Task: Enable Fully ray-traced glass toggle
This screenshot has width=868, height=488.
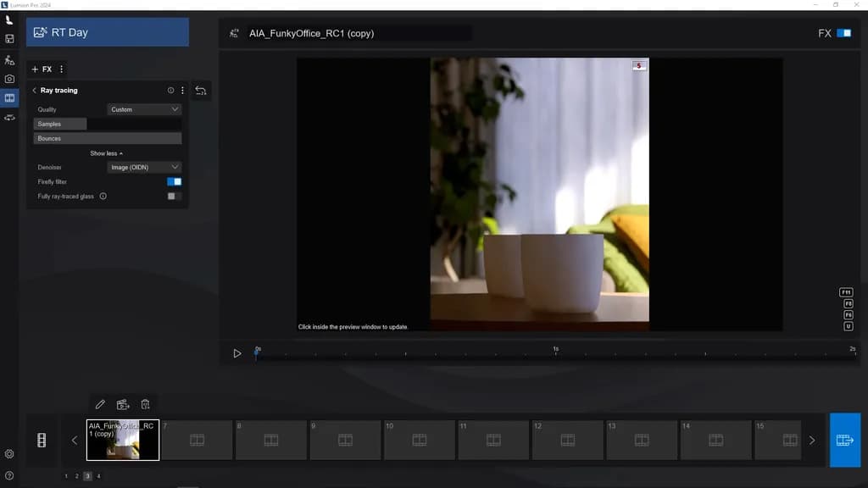Action: [174, 197]
